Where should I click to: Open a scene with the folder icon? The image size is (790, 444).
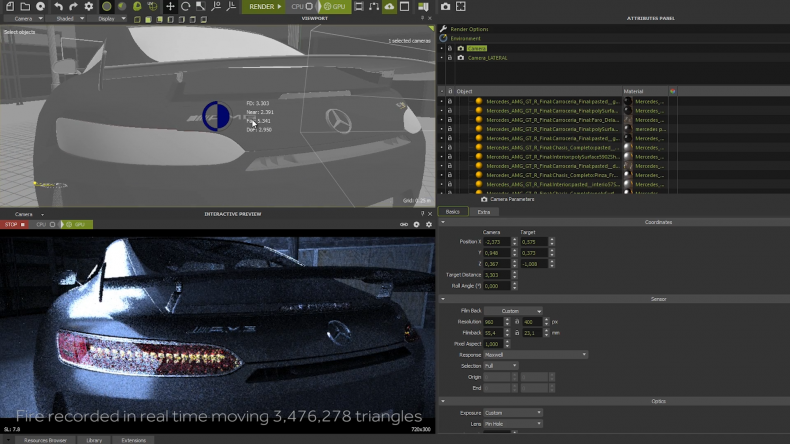(25, 7)
